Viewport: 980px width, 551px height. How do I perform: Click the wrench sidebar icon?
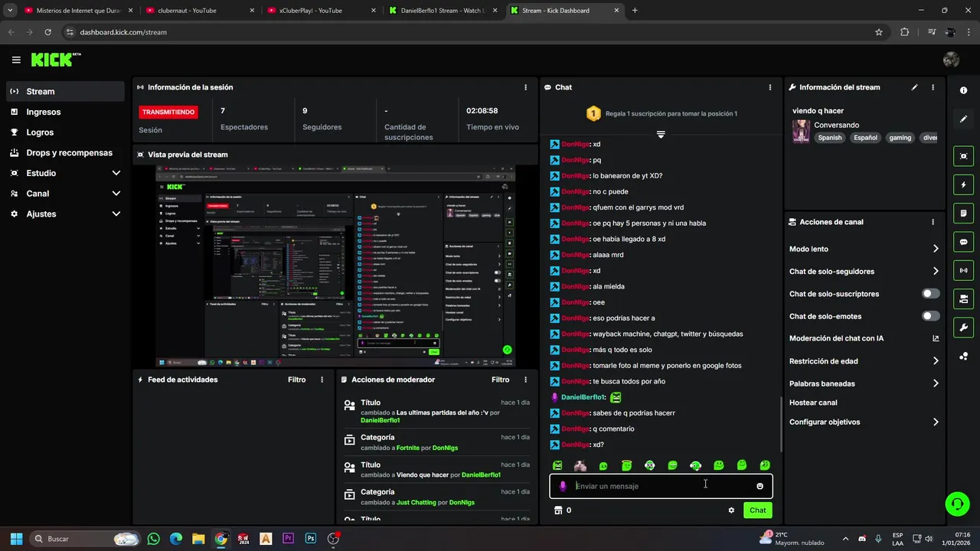click(963, 328)
